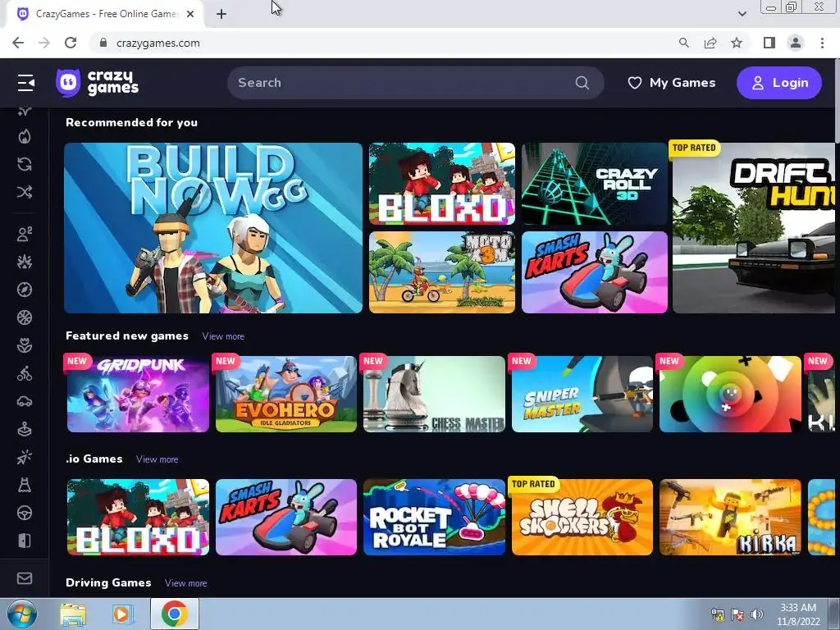
Task: Click the Windows Start button
Action: click(21, 614)
